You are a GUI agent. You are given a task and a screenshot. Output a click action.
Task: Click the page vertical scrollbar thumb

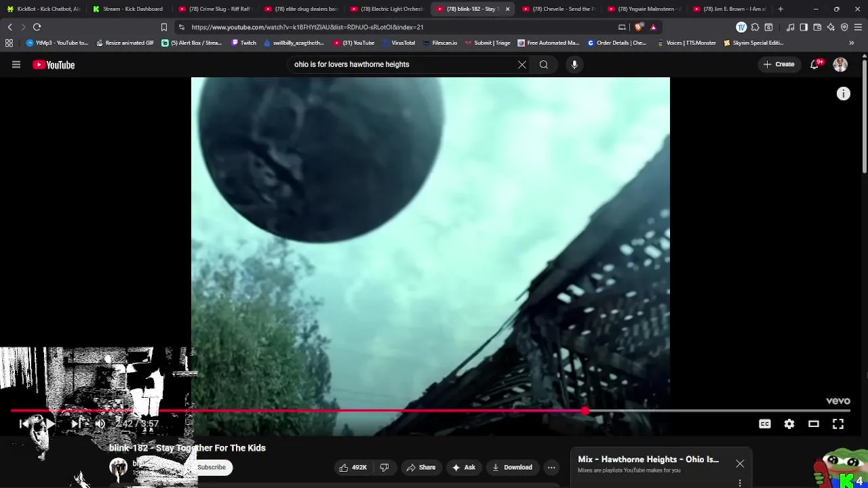coord(865,115)
